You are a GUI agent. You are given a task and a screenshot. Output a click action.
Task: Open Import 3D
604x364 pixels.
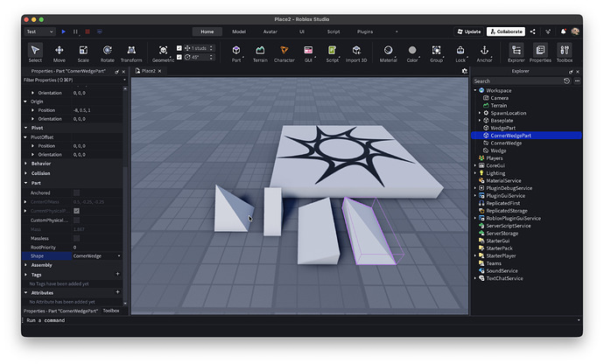coord(356,52)
